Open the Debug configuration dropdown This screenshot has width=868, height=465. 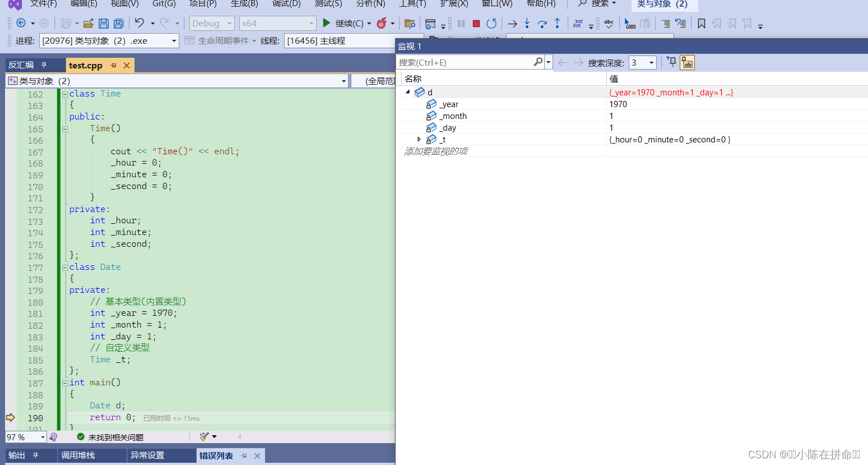tap(212, 24)
